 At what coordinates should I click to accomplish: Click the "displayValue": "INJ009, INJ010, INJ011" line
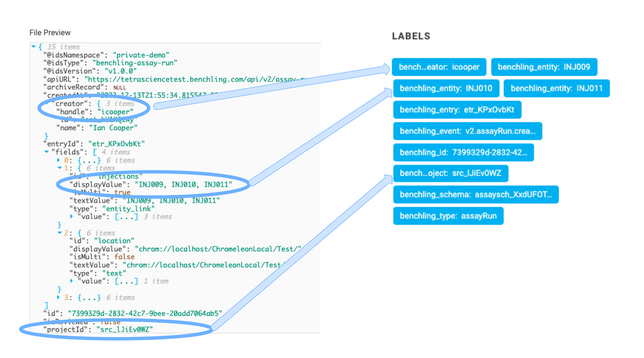point(151,185)
